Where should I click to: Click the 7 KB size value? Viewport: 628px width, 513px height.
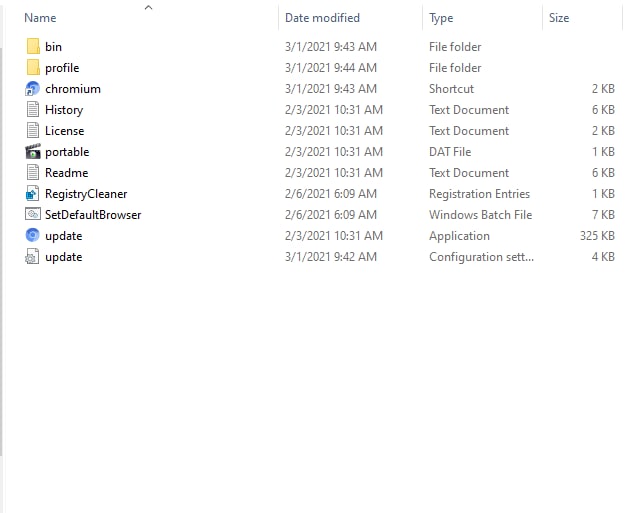pyautogui.click(x=603, y=215)
